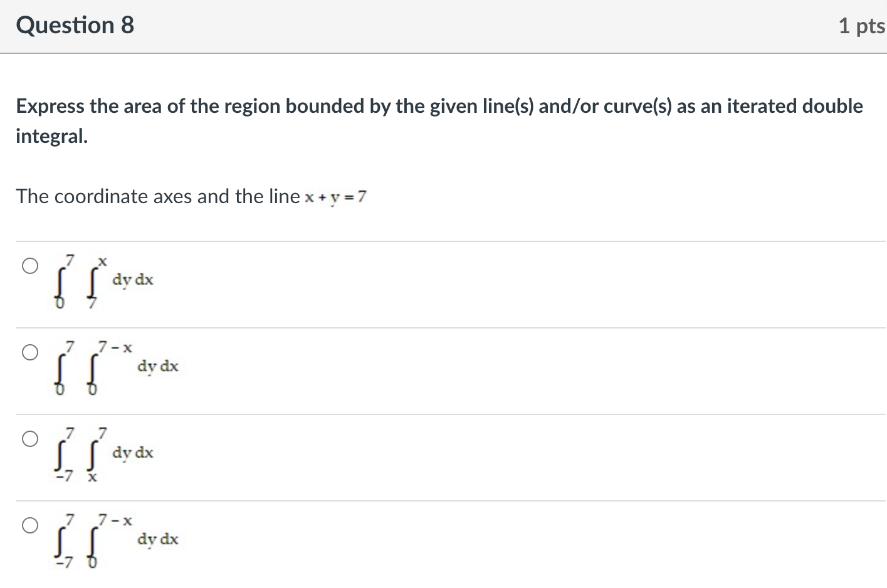The width and height of the screenshot is (887, 588).
Task: Click the equation x + y = 7 in the prompt
Action: point(335,197)
